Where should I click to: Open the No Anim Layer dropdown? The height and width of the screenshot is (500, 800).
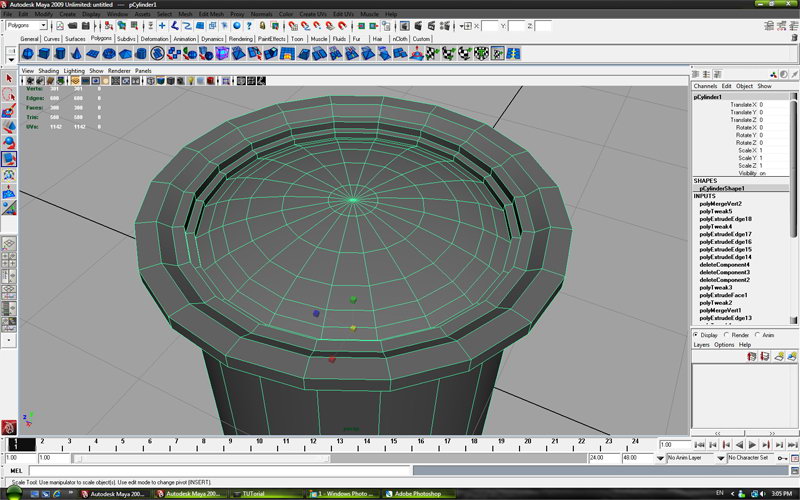click(692, 458)
